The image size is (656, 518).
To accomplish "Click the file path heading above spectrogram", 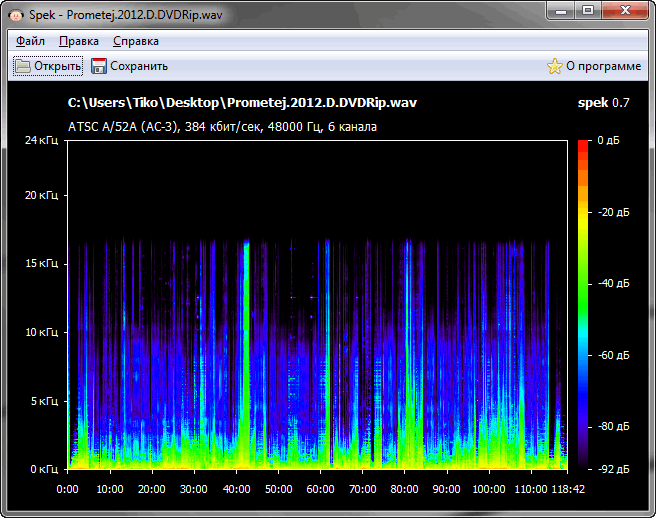I will (x=242, y=103).
